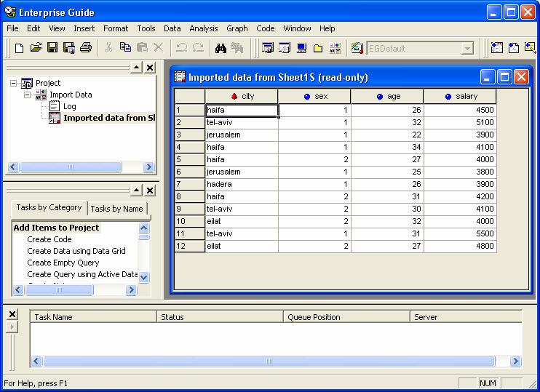Click the grayed icon right of binoculars
Viewport: 540px width, 392px height.
click(237, 48)
